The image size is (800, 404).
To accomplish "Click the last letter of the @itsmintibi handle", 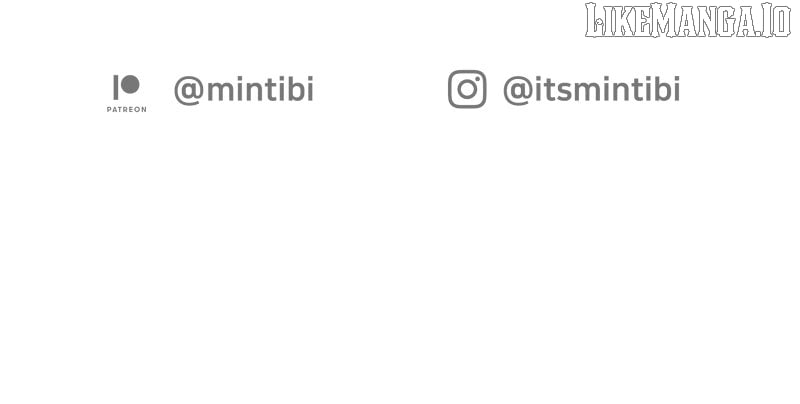I will coord(676,90).
